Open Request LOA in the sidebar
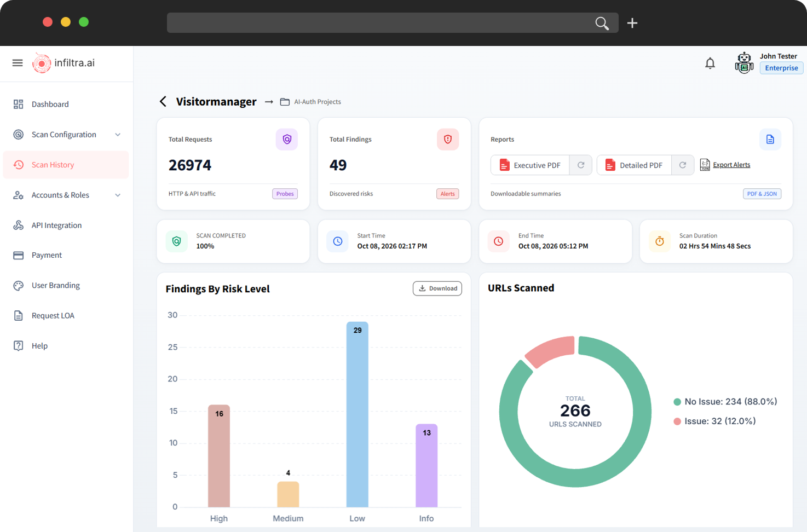Screen dimensions: 807x532 (x=66, y=316)
